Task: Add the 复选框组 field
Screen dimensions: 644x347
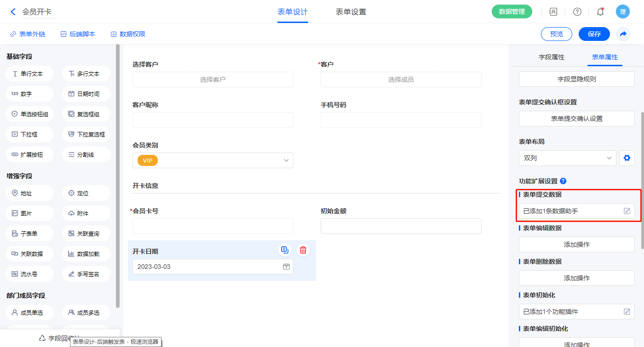Action: tap(86, 114)
